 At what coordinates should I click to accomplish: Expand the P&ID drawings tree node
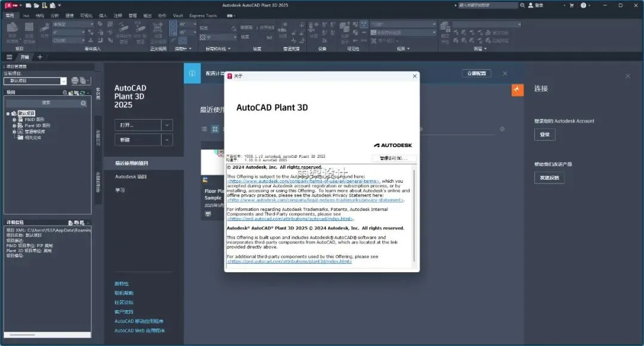[x=14, y=120]
